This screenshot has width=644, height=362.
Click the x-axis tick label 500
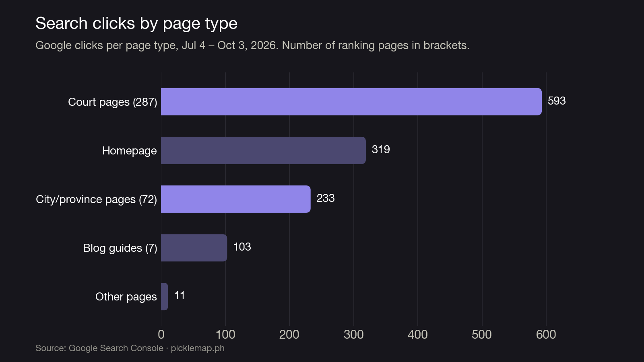click(x=482, y=335)
